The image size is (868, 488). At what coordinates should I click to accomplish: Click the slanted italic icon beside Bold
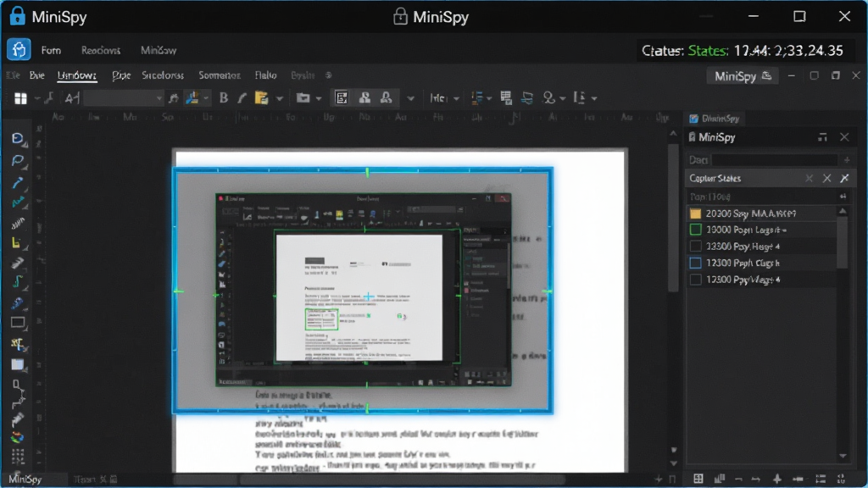(x=242, y=98)
